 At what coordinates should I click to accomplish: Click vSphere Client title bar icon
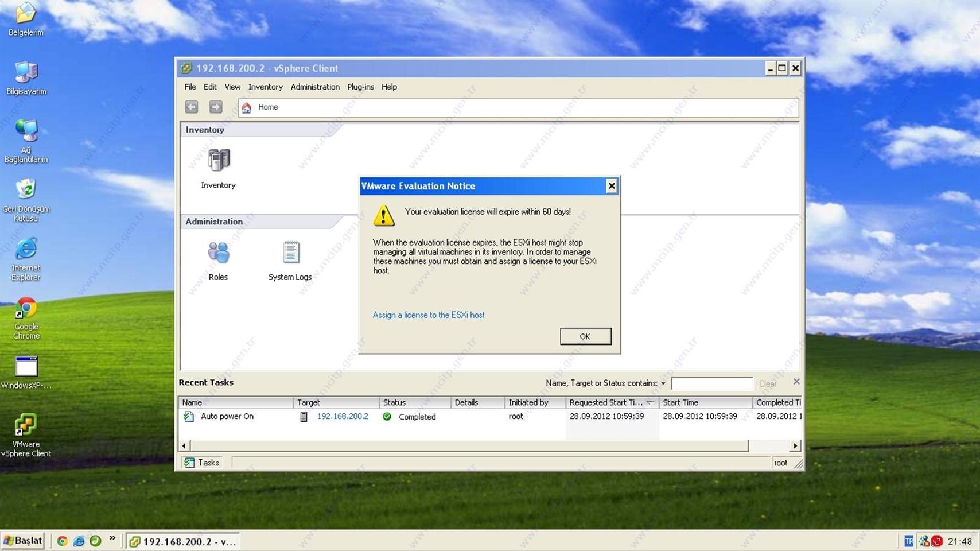pyautogui.click(x=186, y=68)
